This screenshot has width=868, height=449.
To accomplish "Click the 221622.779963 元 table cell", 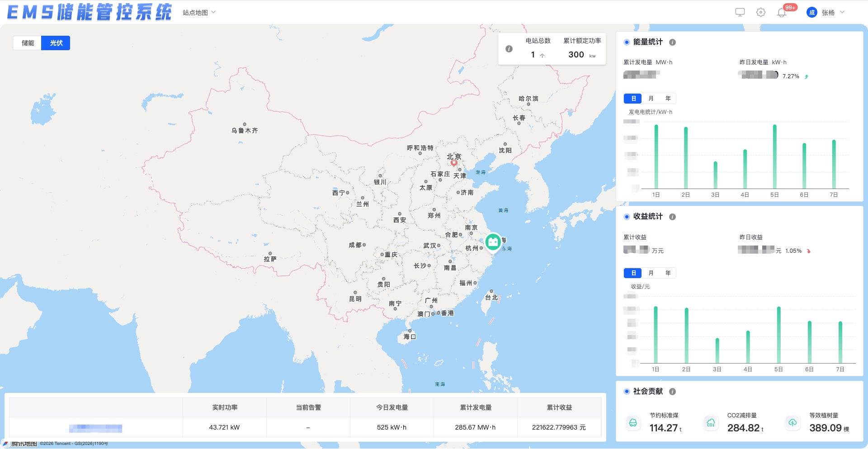I will point(559,427).
